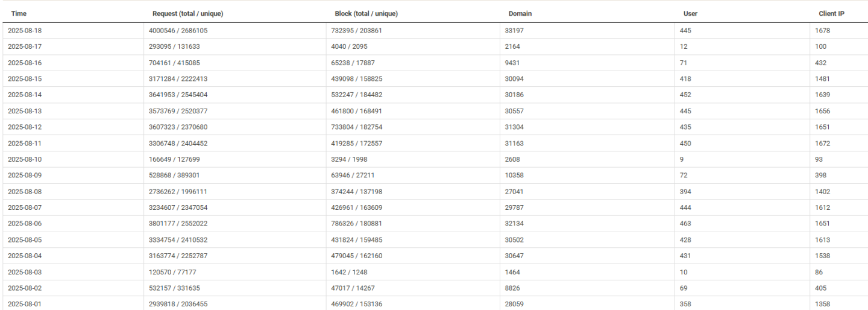
Task: Click user count 463
Action: 684,224
